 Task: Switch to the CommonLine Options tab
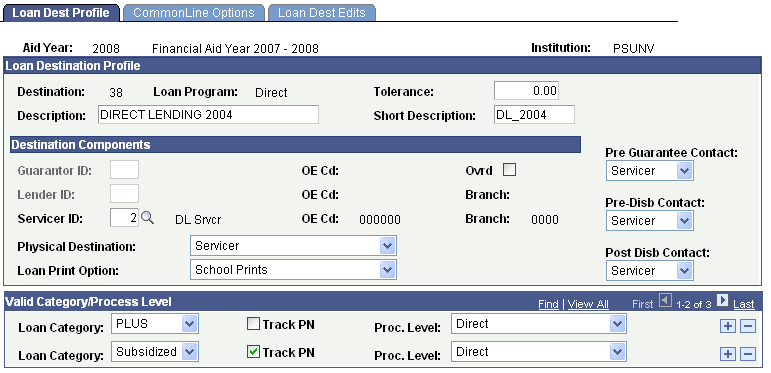click(194, 13)
